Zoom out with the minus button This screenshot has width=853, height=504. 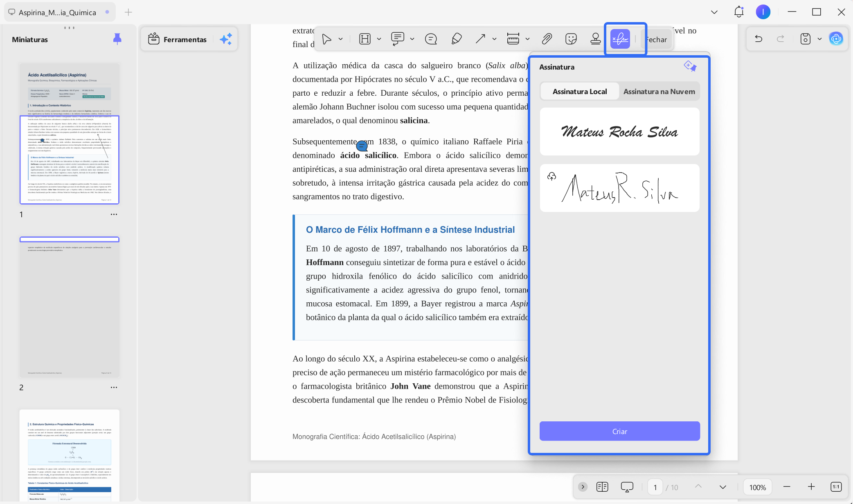coord(787,487)
